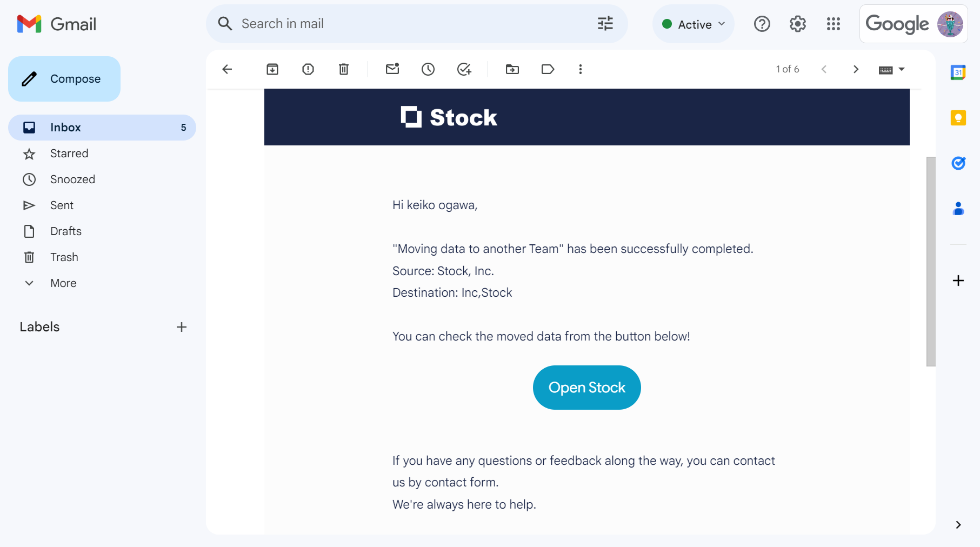Open Google Keep in side panel
Screen dimensions: 980x547
957,117
